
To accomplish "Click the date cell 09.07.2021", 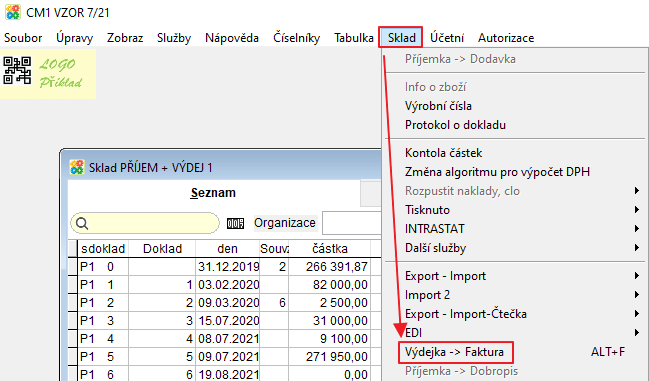I will tap(228, 357).
